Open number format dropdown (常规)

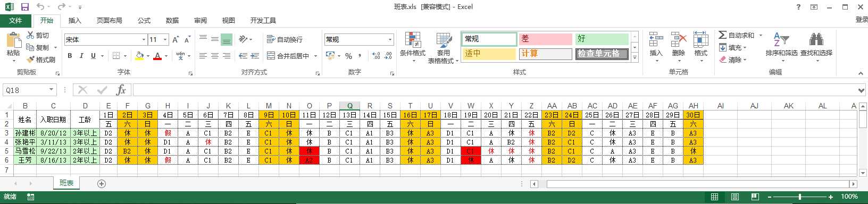click(x=390, y=39)
